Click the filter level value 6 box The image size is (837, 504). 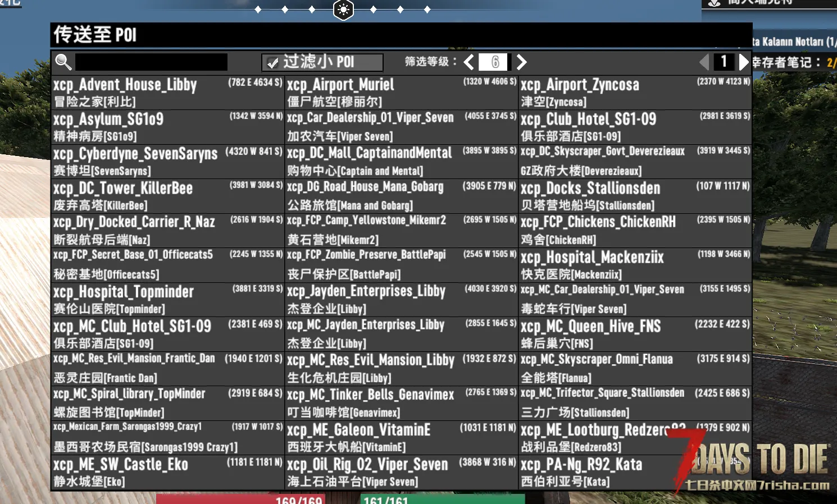tap(495, 62)
